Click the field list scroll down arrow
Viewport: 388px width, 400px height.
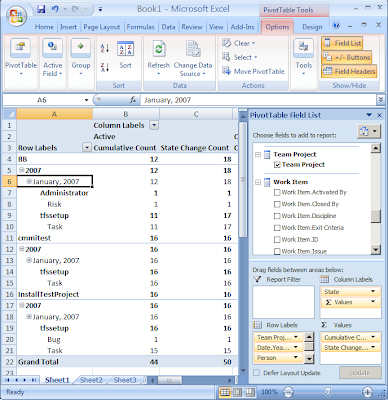[376, 249]
